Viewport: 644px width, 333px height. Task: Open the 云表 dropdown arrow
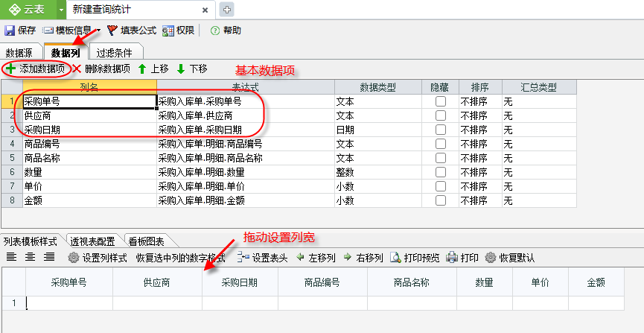(x=61, y=10)
